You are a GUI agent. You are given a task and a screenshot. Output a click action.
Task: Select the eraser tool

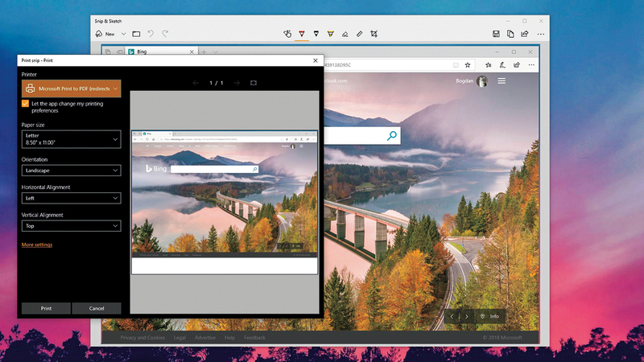point(345,34)
